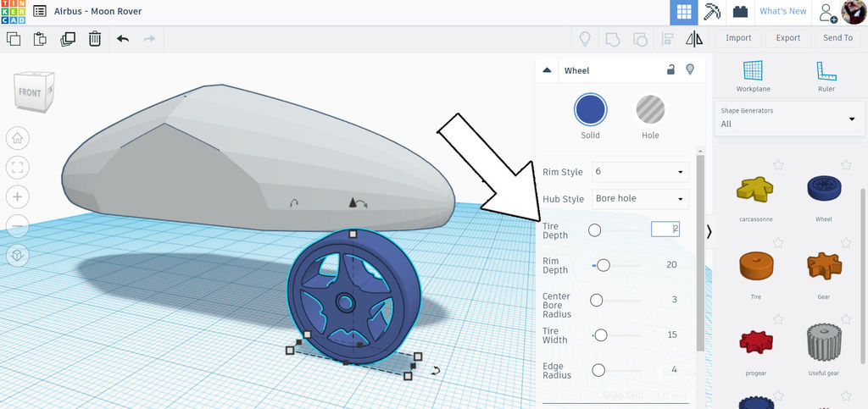The height and width of the screenshot is (409, 868).
Task: Click the Redo arrow
Action: coord(149,39)
